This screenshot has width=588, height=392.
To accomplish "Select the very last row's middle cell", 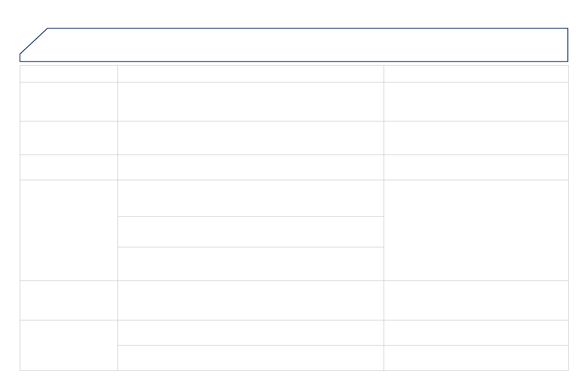I will (x=250, y=358).
